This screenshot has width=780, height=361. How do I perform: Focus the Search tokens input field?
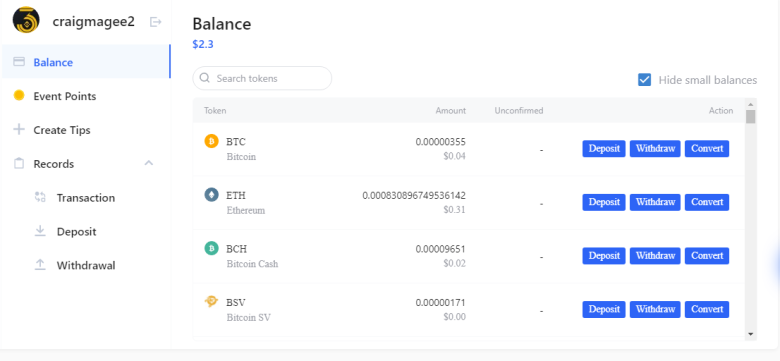(x=262, y=78)
